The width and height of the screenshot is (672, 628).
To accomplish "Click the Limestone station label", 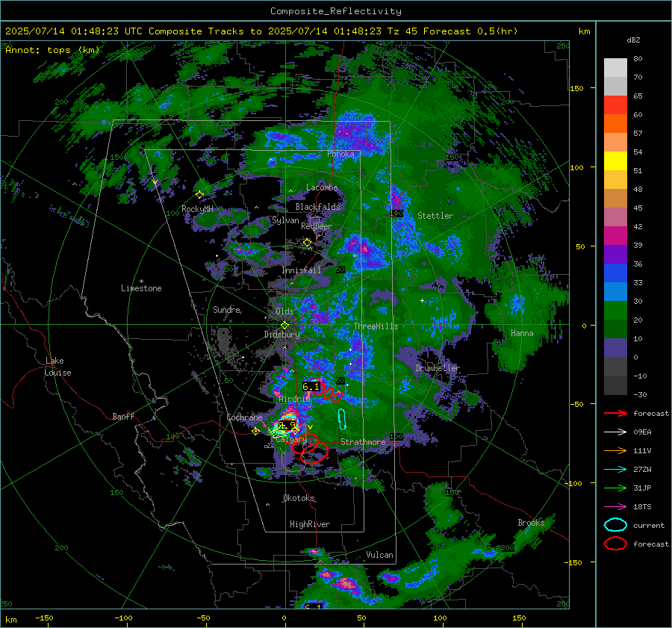I will coord(141,288).
